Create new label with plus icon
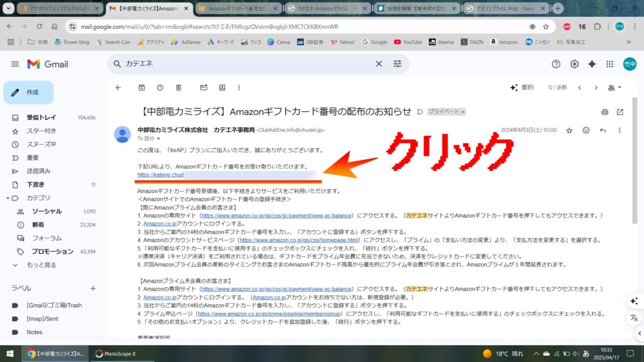 [93, 288]
